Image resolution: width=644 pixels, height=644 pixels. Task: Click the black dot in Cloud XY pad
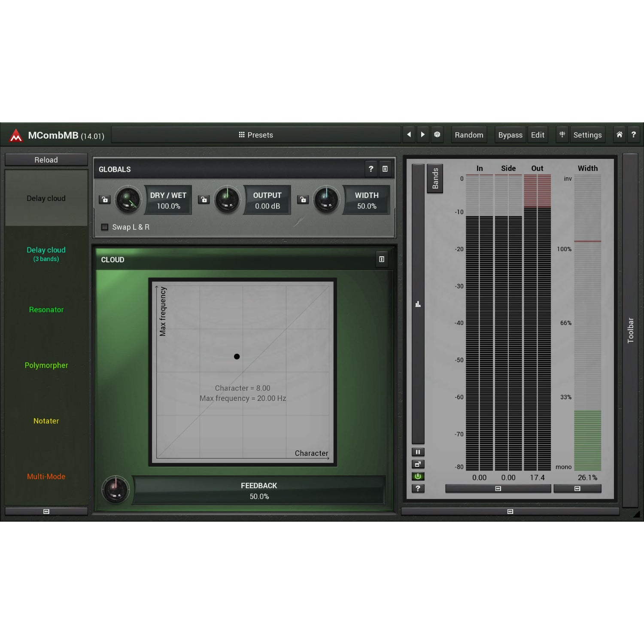[237, 356]
